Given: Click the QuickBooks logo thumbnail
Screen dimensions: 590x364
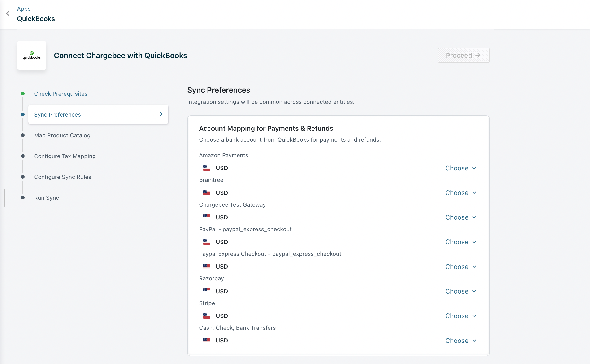Looking at the screenshot, I should tap(31, 55).
